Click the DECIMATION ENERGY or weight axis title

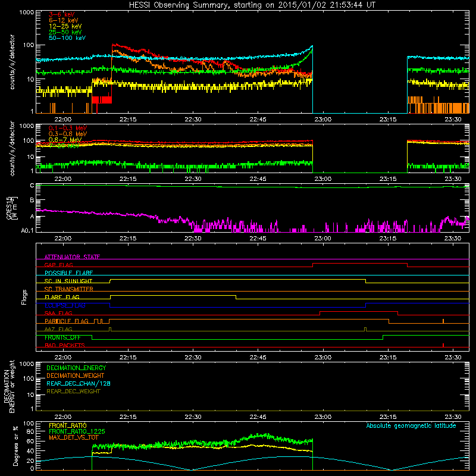point(9,386)
